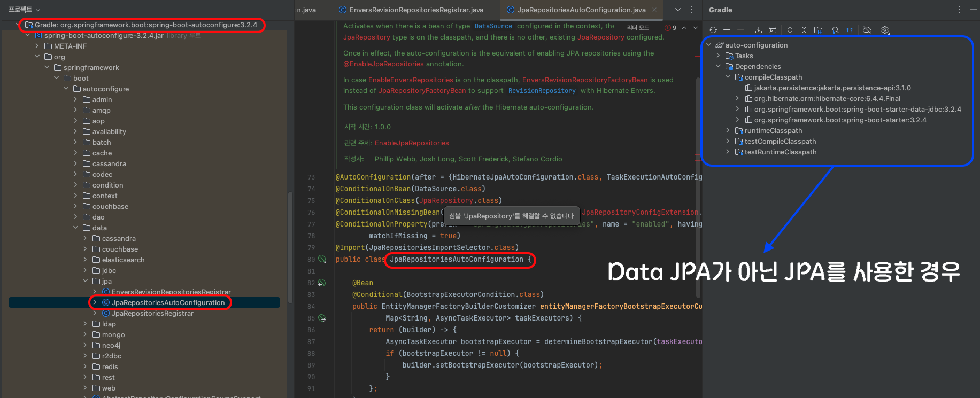
Task: Open the Gradle settings gear icon
Action: pyautogui.click(x=885, y=30)
